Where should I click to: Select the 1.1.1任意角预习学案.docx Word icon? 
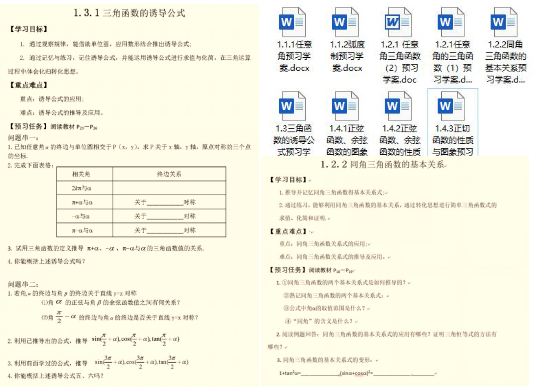(x=293, y=22)
